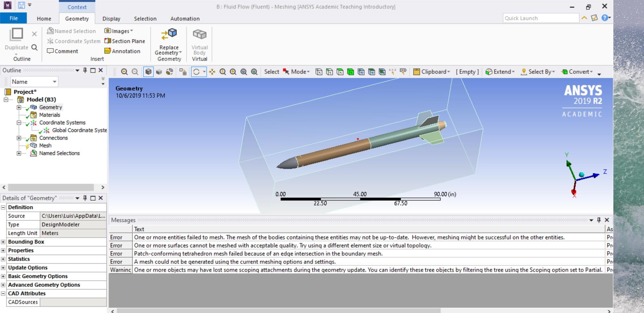Close the Messages panel
The height and width of the screenshot is (313, 644).
click(x=607, y=220)
